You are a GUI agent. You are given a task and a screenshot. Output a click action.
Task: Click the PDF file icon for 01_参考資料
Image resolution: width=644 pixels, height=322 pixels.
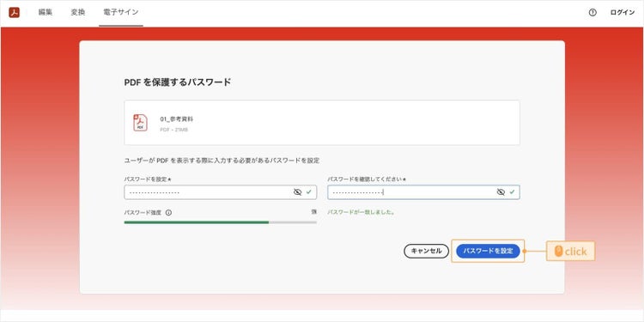[141, 123]
